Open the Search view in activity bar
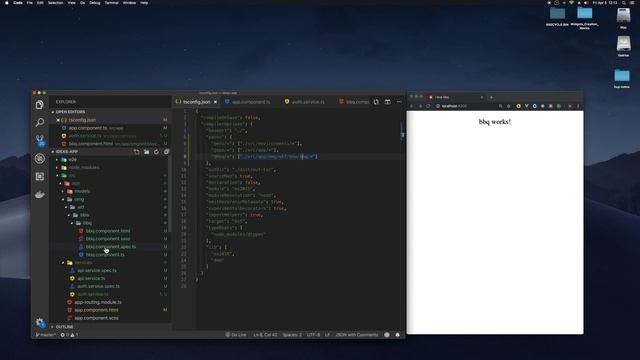The width and height of the screenshot is (640, 360). click(40, 122)
